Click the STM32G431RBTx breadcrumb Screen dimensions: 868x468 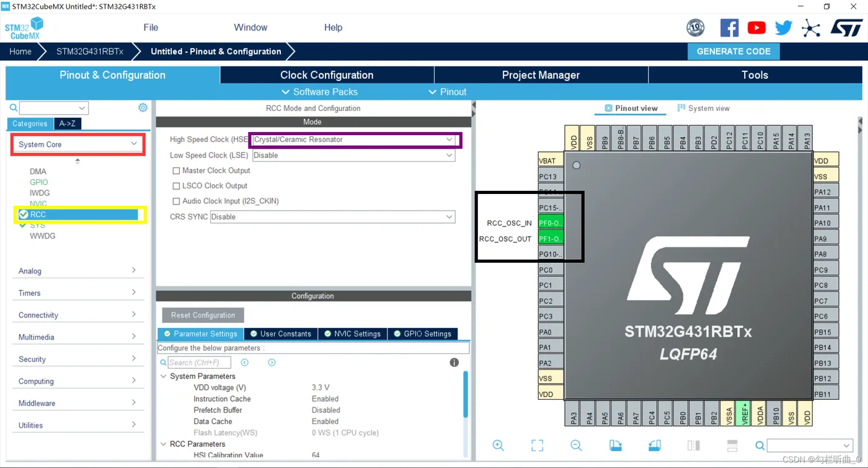90,51
